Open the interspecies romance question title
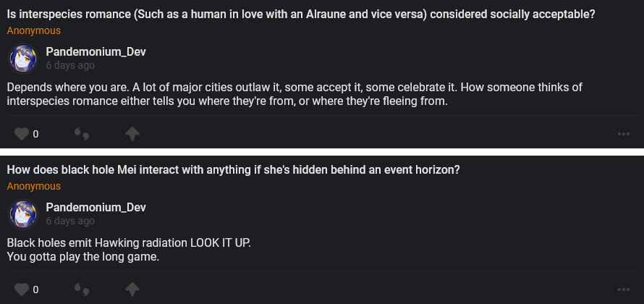Screen dimensions: 644x304 coord(300,14)
